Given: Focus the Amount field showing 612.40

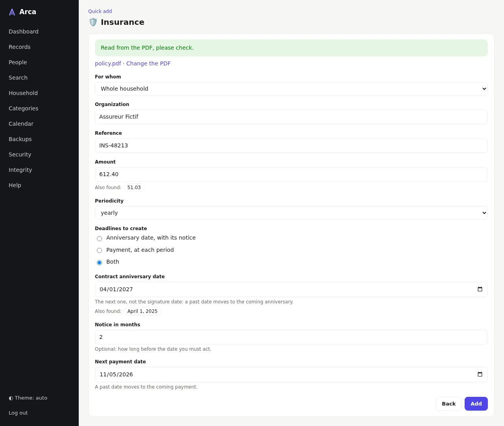Looking at the screenshot, I should pyautogui.click(x=291, y=174).
